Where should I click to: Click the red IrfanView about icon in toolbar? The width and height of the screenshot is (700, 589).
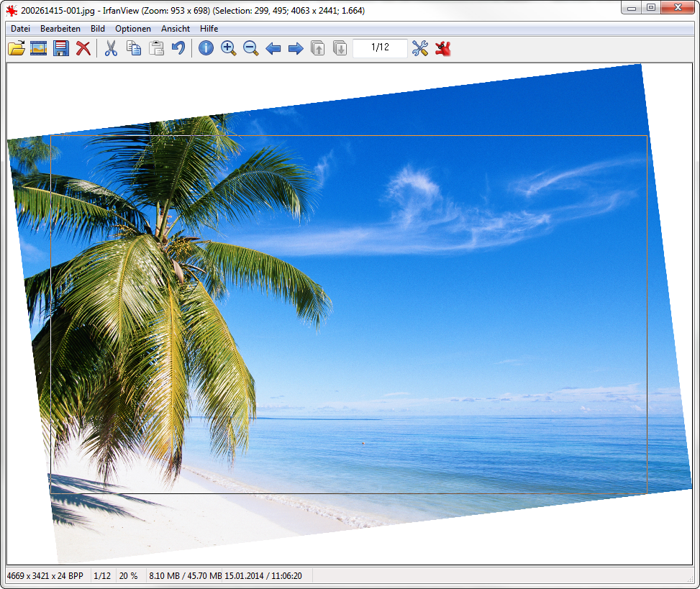[442, 49]
